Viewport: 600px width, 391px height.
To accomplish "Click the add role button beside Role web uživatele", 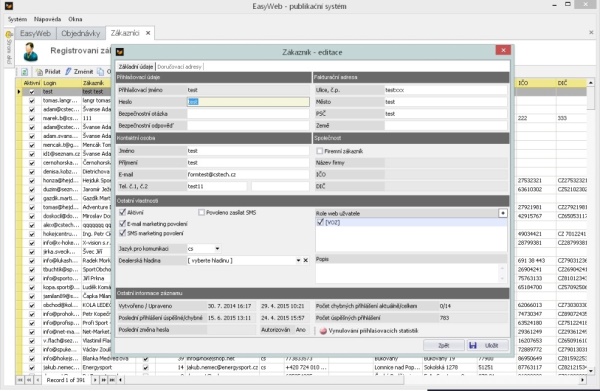I will click(503, 213).
